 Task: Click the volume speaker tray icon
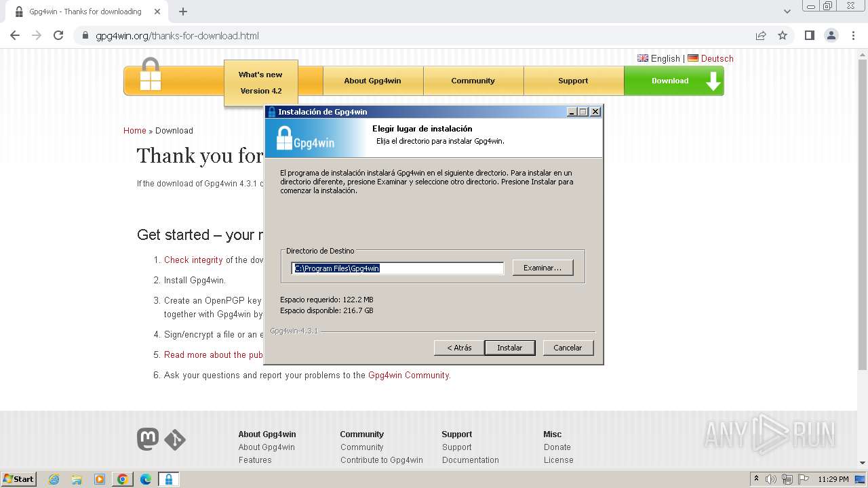[771, 479]
